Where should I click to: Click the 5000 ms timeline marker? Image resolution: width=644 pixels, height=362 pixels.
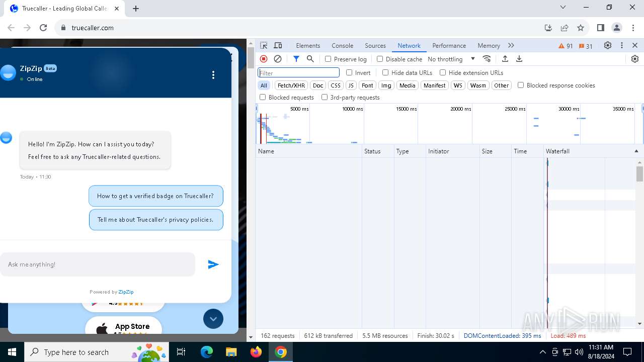click(299, 109)
